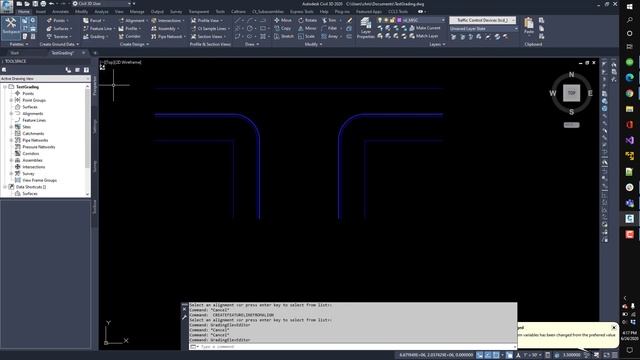The width and height of the screenshot is (640, 360).
Task: Select the Fillet tool
Action: coord(329,28)
